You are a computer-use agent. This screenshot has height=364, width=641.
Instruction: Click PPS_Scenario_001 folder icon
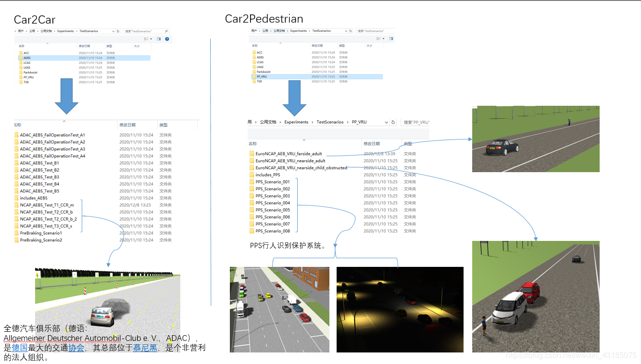point(252,182)
